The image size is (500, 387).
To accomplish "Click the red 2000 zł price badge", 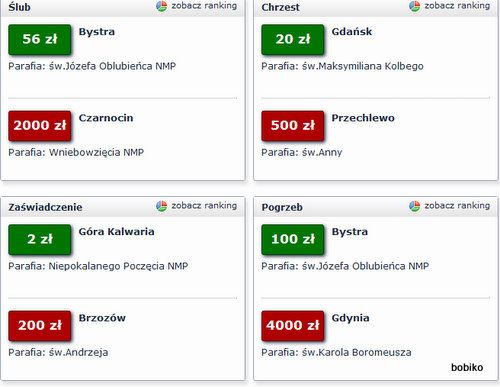I will (40, 126).
